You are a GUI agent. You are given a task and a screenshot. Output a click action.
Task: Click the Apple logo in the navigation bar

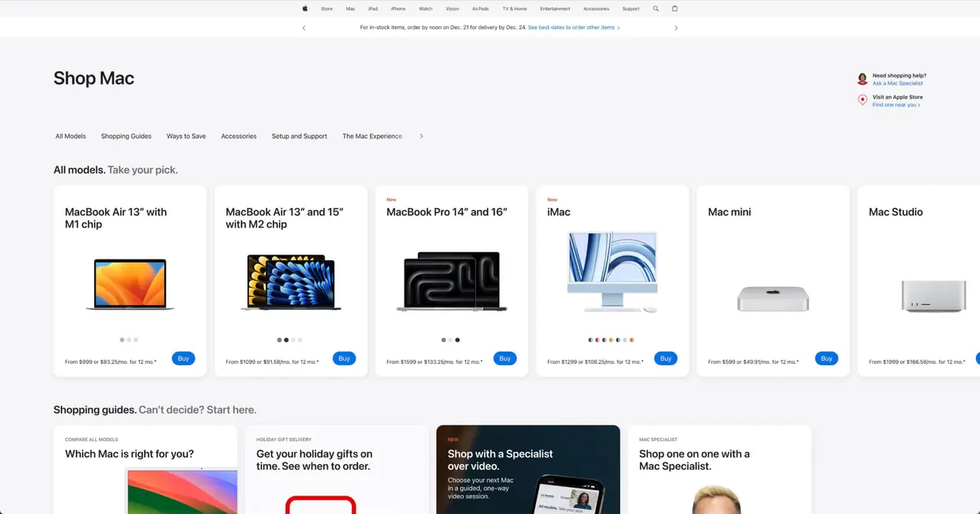point(304,9)
